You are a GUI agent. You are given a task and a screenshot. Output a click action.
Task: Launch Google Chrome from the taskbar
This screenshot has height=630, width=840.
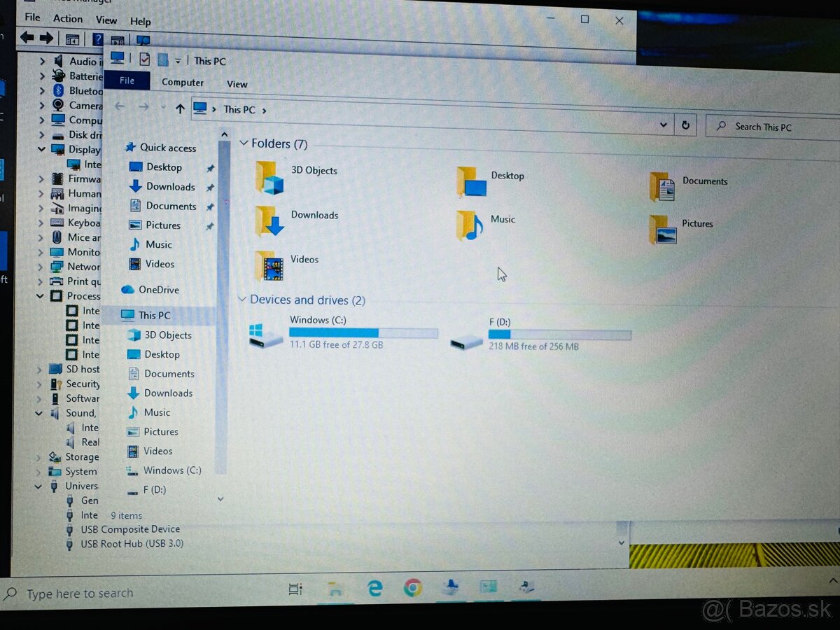(x=413, y=589)
